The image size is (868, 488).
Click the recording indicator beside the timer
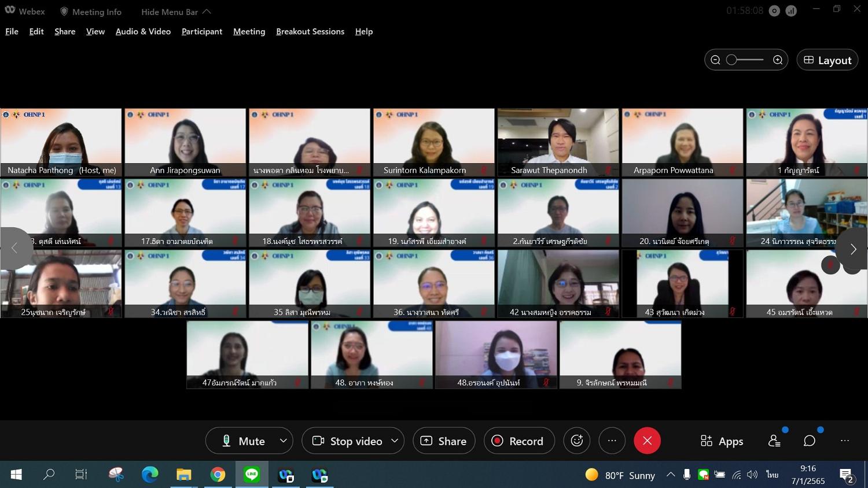[x=774, y=11]
